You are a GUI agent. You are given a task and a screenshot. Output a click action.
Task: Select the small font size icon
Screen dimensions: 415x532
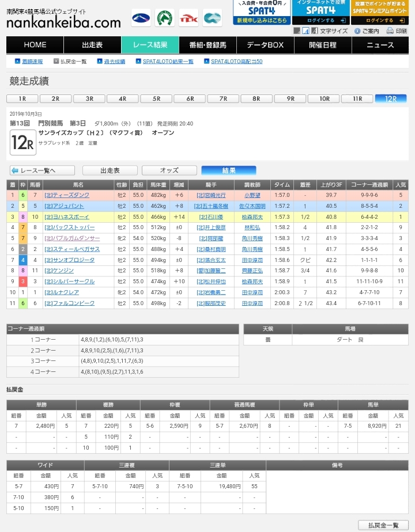pos(297,31)
